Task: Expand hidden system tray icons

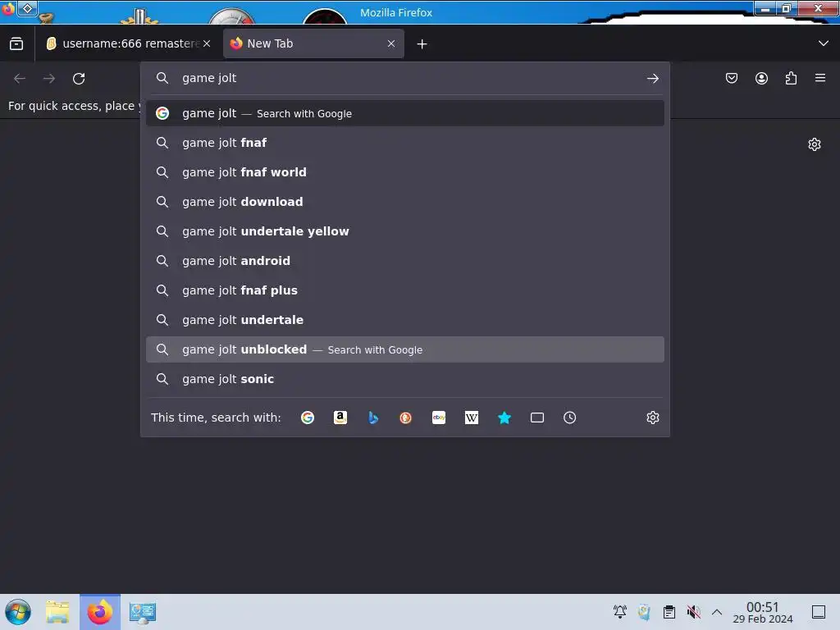Action: point(717,612)
